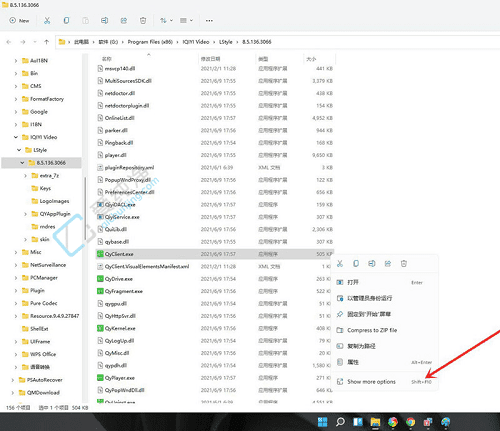Open File Explorer on the taskbar

[375, 422]
